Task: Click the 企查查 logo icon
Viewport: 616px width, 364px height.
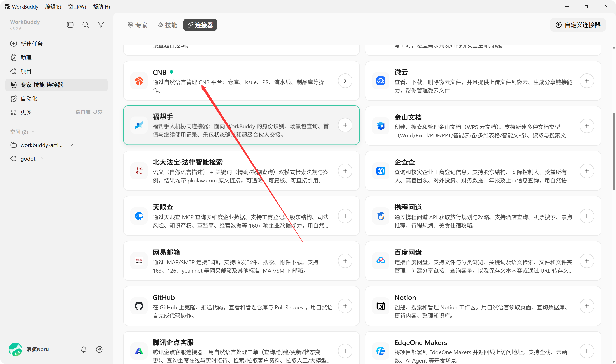Action: pyautogui.click(x=381, y=171)
